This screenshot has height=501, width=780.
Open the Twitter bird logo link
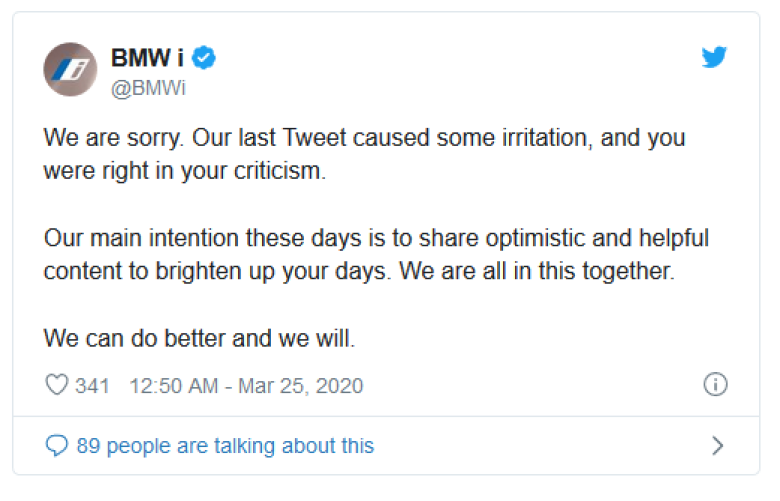[x=714, y=57]
